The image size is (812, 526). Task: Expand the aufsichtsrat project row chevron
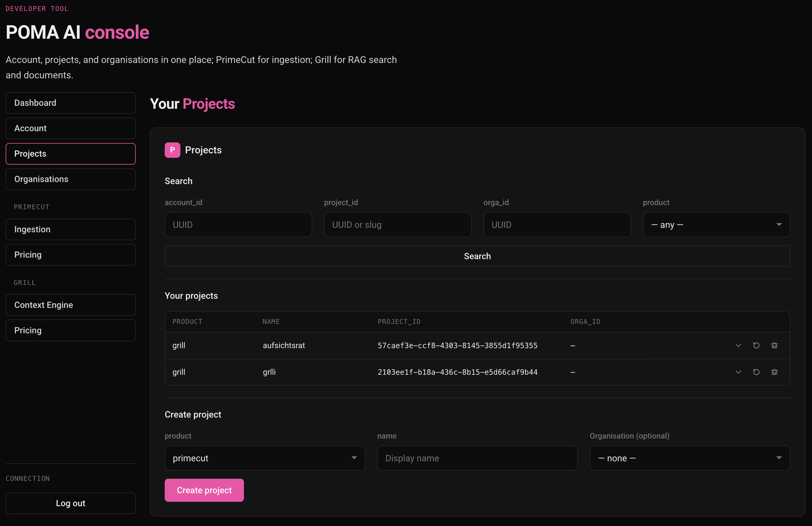click(x=738, y=345)
